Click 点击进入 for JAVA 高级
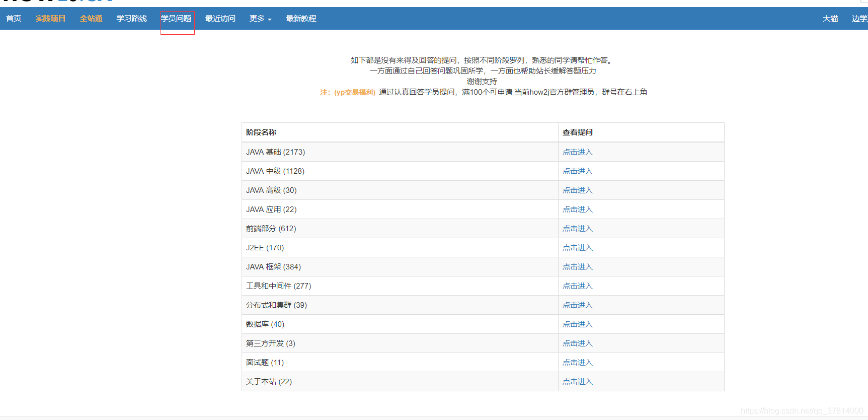The width and height of the screenshot is (868, 420). point(578,190)
